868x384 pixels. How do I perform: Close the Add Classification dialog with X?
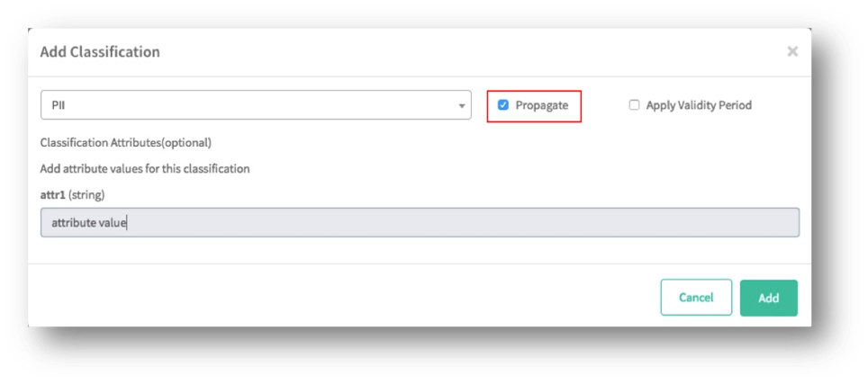pyautogui.click(x=792, y=52)
